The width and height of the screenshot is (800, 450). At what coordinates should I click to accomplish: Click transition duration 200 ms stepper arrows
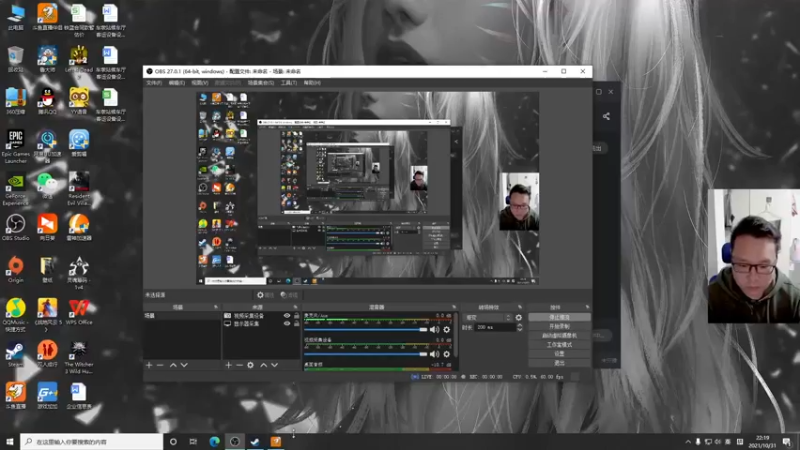point(519,328)
